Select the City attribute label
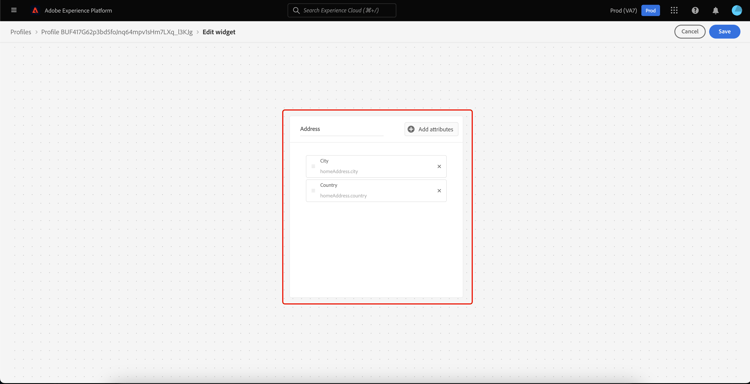Viewport: 750px width, 384px height. click(324, 161)
